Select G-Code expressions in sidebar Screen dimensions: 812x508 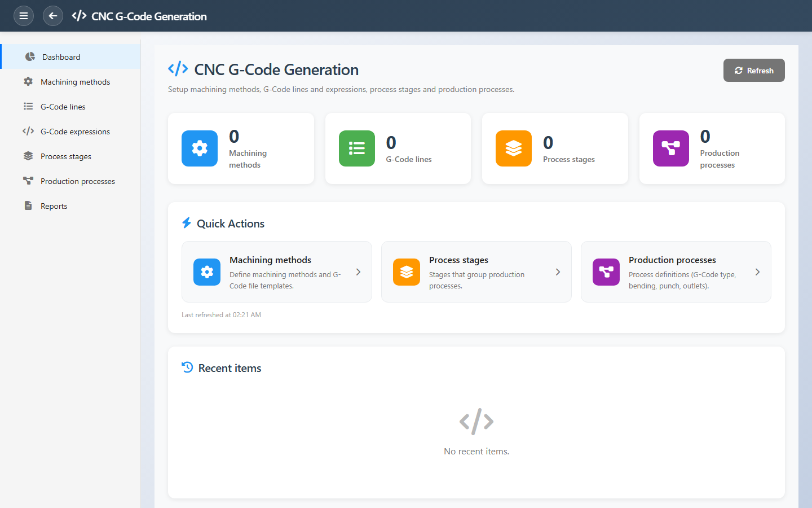[x=75, y=132]
